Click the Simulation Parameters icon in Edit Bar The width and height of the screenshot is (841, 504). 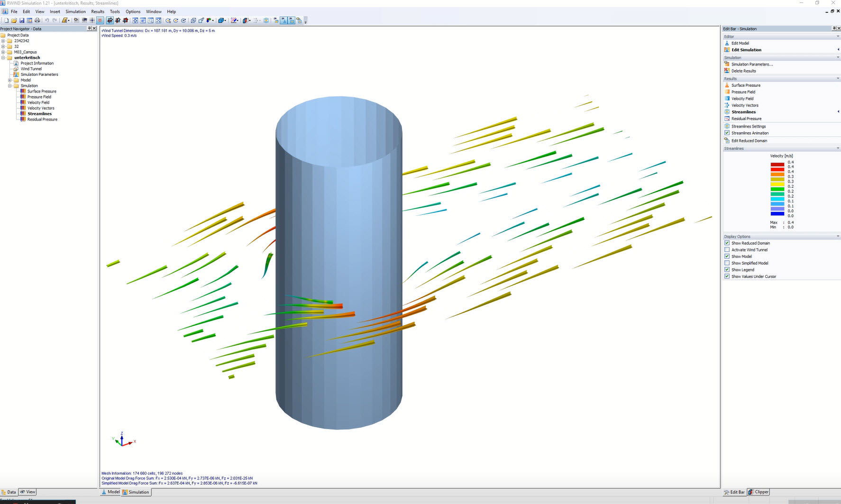pyautogui.click(x=727, y=64)
